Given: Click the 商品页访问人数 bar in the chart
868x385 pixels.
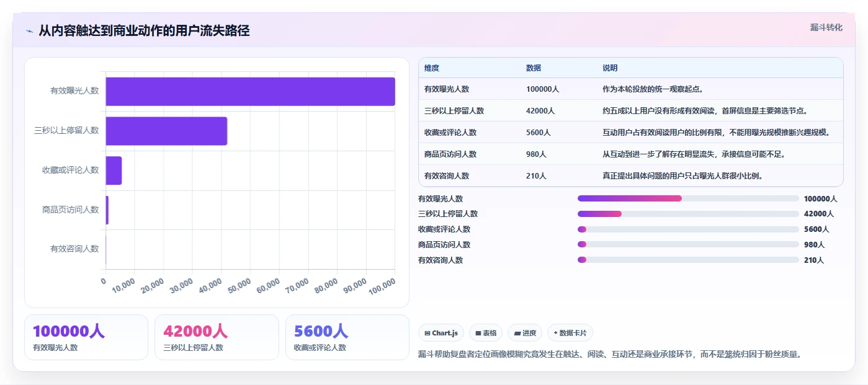Looking at the screenshot, I should click(107, 210).
